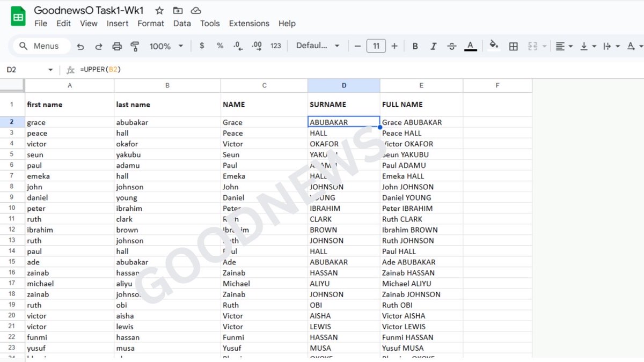The height and width of the screenshot is (362, 644).
Task: Open the 100% zoom dropdown
Action: coord(166,46)
